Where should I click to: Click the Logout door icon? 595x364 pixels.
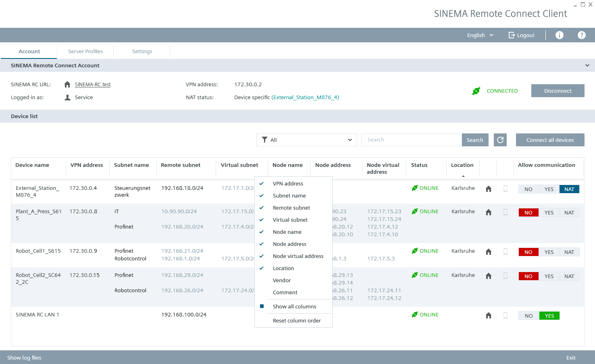point(511,35)
